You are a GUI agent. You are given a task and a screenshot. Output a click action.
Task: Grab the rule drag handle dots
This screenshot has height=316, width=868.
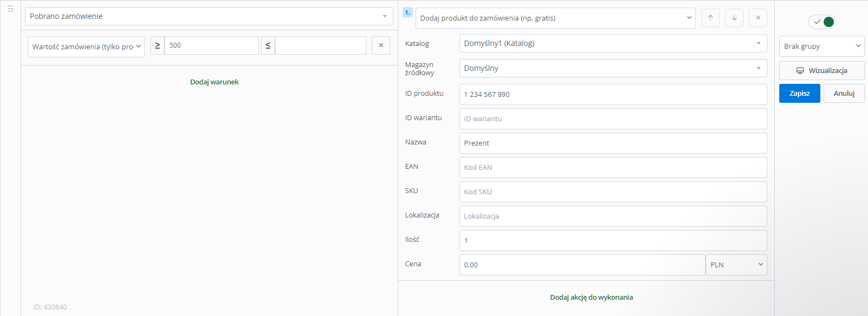click(x=10, y=9)
